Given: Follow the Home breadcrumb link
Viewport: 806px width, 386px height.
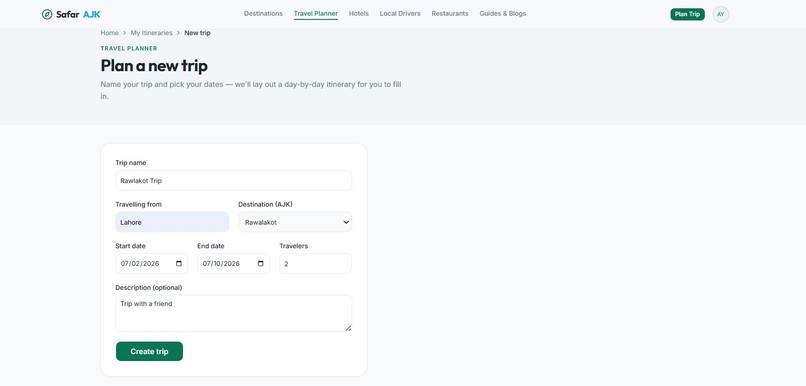Looking at the screenshot, I should (109, 33).
